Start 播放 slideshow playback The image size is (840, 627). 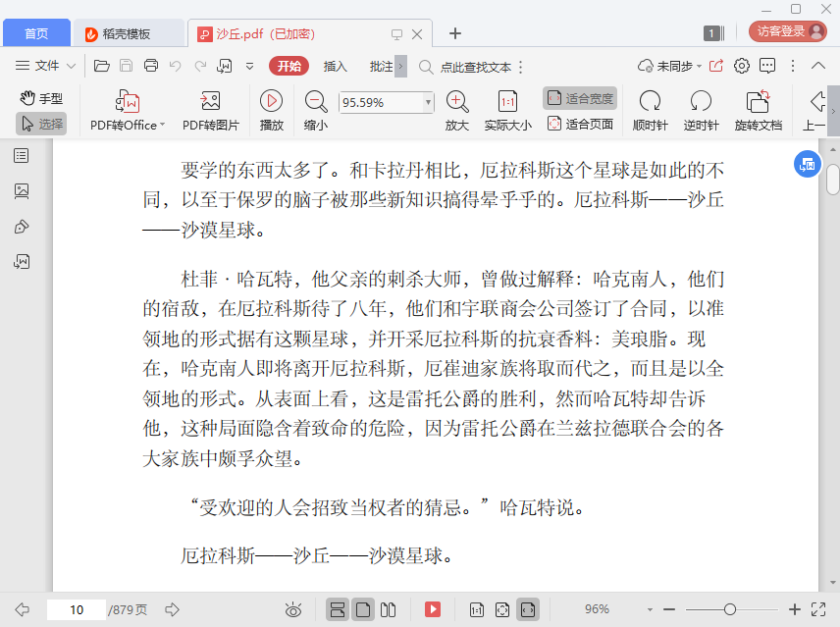(272, 110)
